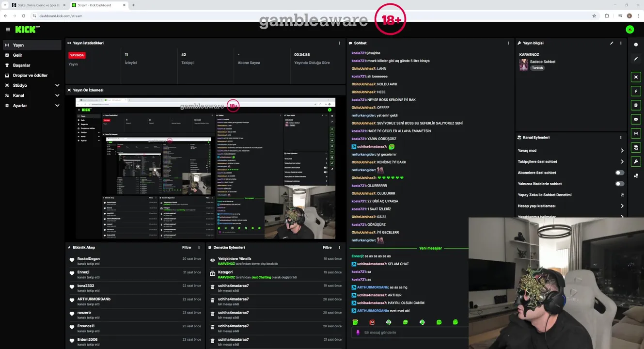Toggle the note moderation actions widget icon
644x349 pixels.
(636, 105)
